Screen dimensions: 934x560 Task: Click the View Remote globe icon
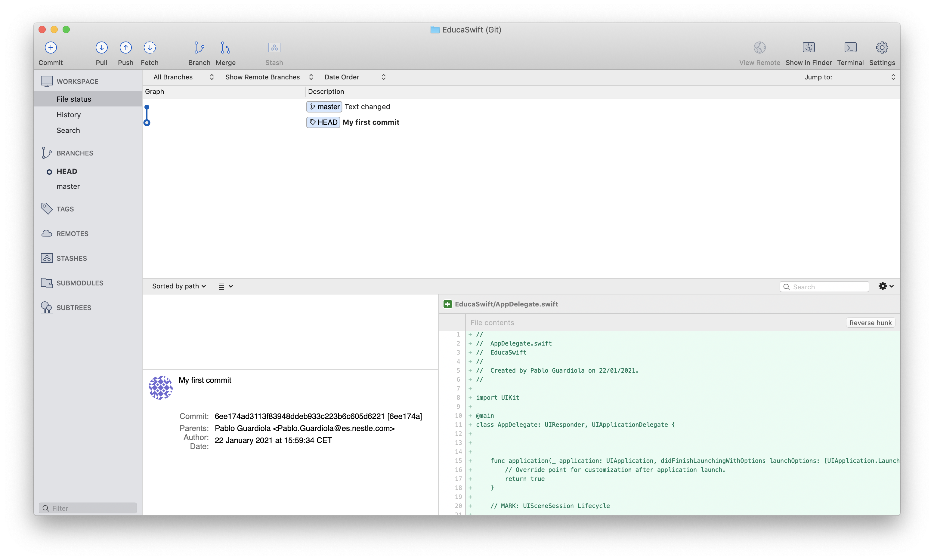pyautogui.click(x=759, y=48)
